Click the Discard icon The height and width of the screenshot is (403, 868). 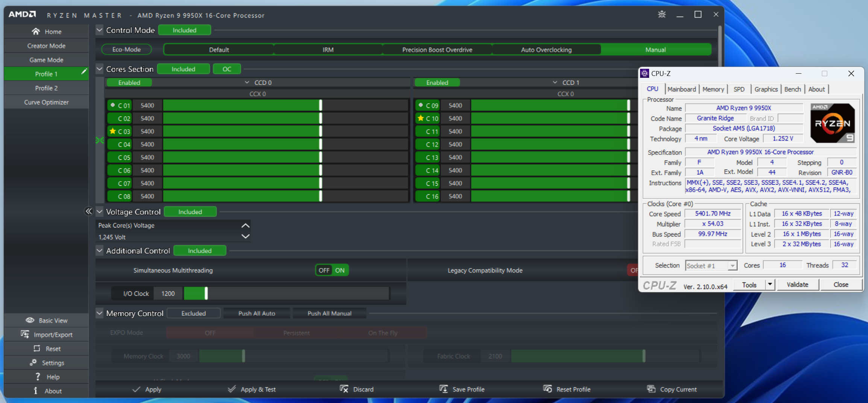(344, 389)
